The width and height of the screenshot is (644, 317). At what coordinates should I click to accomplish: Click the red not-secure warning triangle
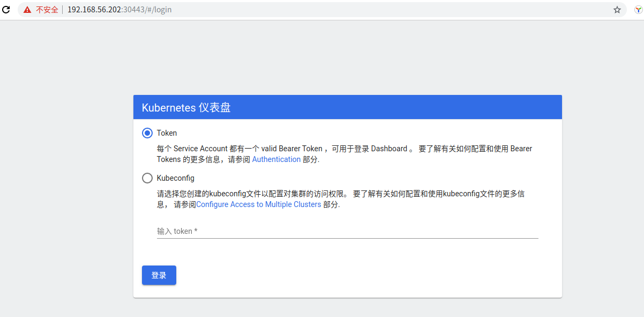click(x=27, y=10)
